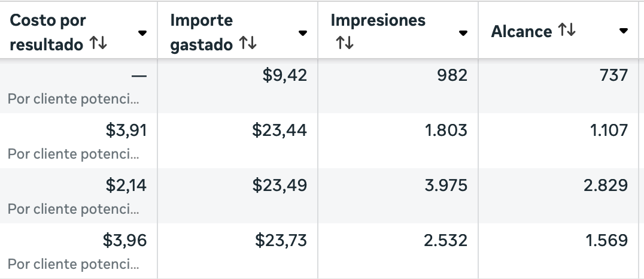
Task: Select the $3,91 cost per result cell
Action: coord(125,130)
